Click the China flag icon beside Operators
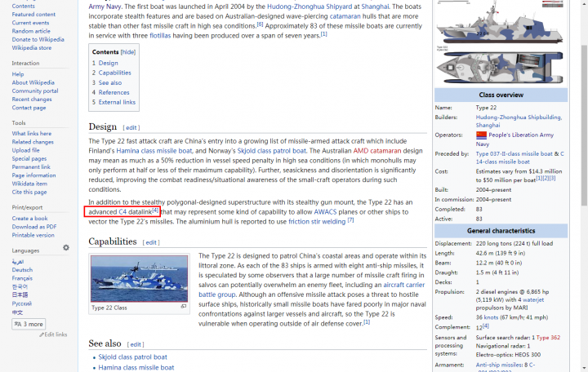 click(x=481, y=135)
